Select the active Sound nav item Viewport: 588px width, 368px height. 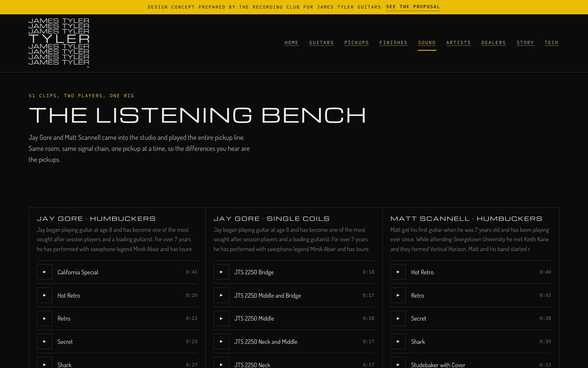(x=427, y=43)
